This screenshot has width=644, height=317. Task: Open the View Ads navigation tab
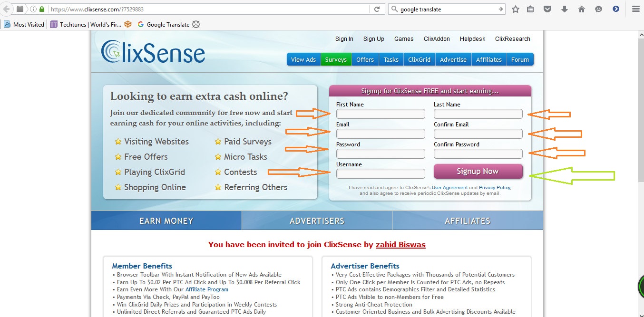[303, 59]
